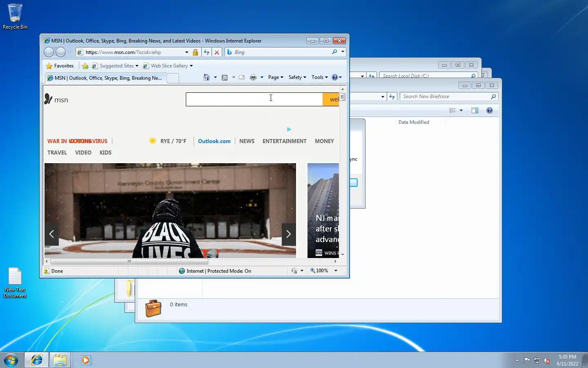Open the RYE / 70°F weather link

tap(173, 141)
